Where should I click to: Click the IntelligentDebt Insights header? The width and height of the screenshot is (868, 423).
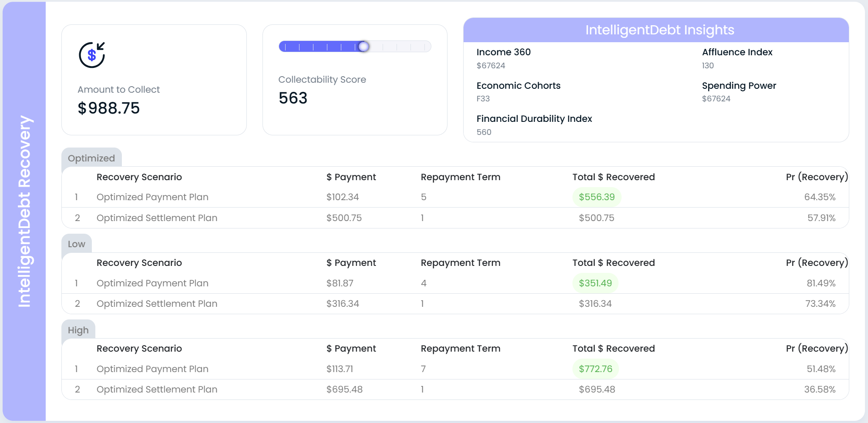tap(659, 30)
